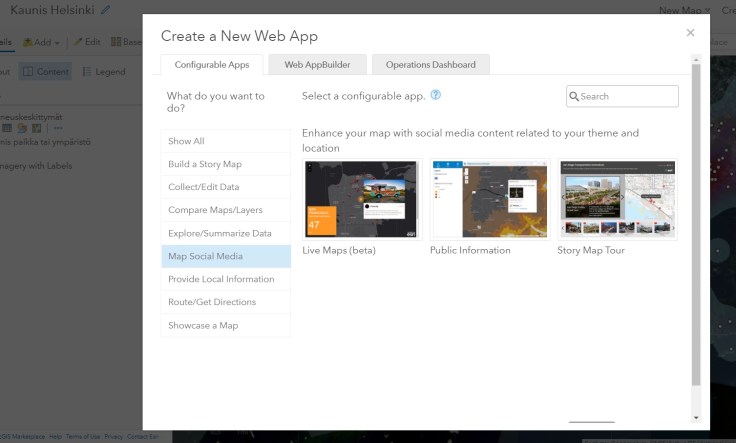The width and height of the screenshot is (736, 443).
Task: Select Provide Local Information category
Action: [x=226, y=279]
